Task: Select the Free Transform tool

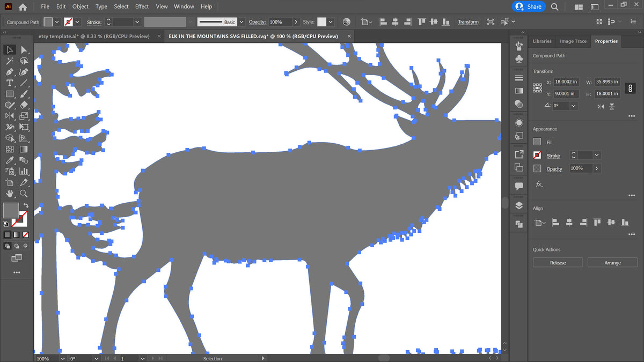Action: pyautogui.click(x=24, y=127)
